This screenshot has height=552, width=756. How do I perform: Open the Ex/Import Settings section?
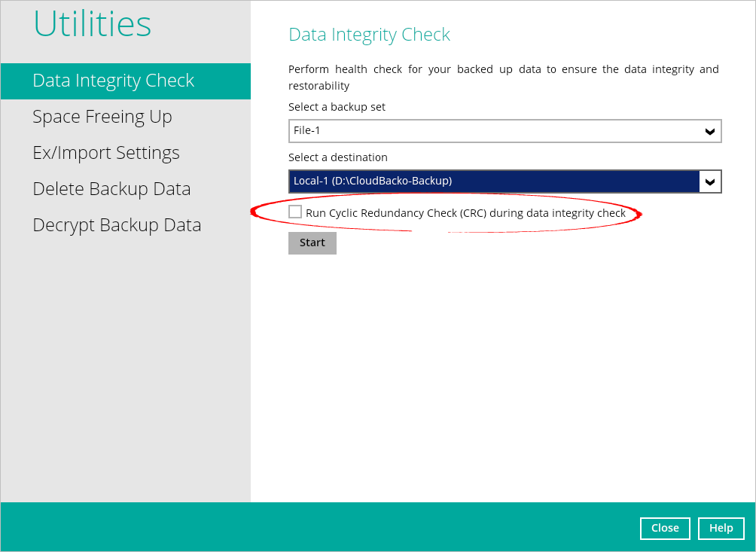pos(106,153)
